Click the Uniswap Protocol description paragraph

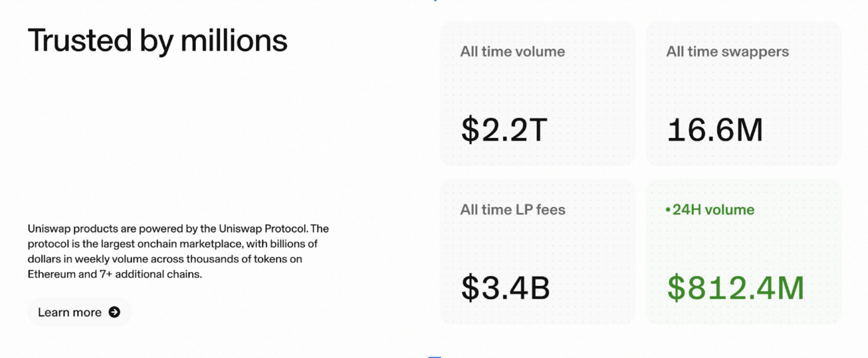tap(178, 251)
